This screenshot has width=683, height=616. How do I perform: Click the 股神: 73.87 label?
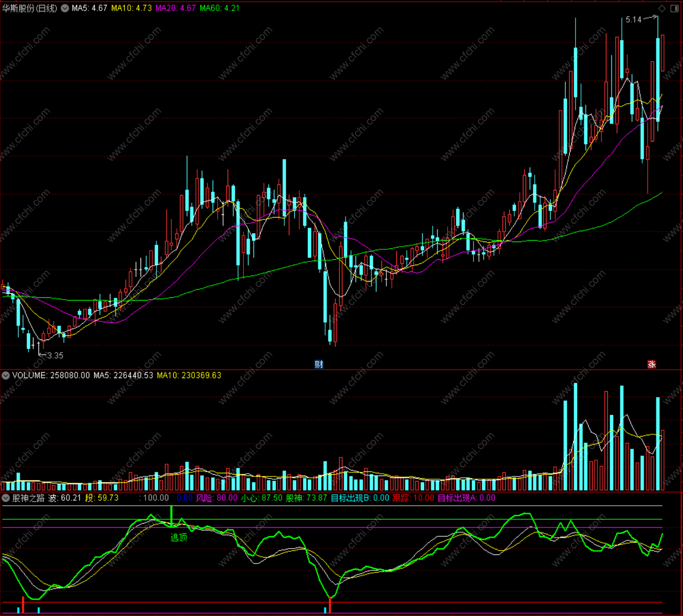307,498
